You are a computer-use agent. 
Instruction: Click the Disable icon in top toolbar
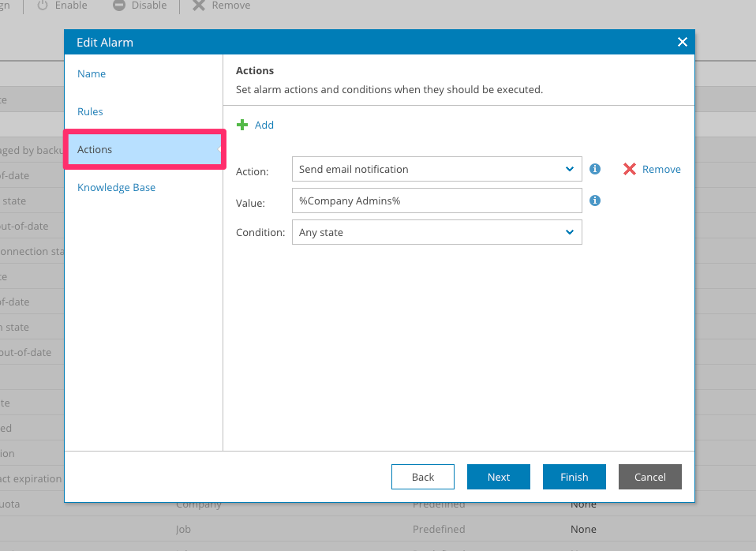pyautogui.click(x=119, y=6)
